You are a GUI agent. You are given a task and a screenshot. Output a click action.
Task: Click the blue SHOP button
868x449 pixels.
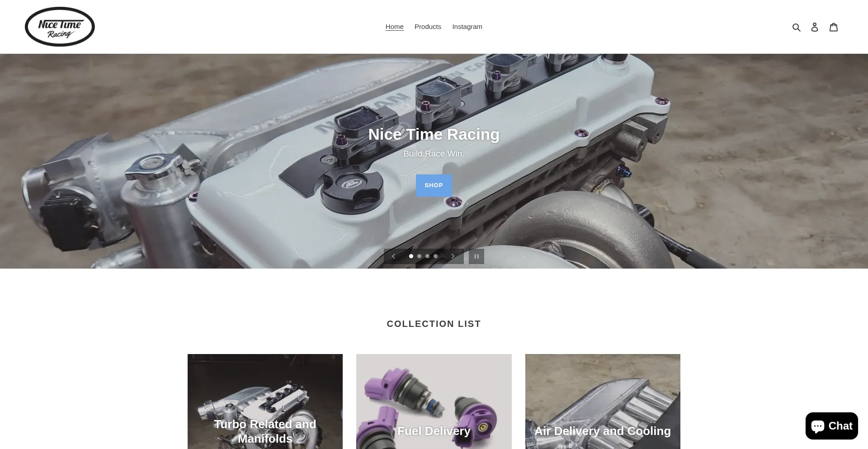pyautogui.click(x=434, y=185)
